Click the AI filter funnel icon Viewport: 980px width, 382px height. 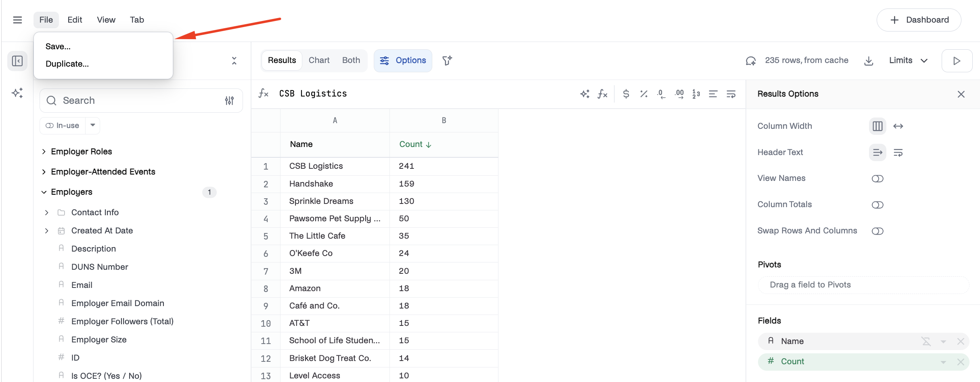coord(447,61)
